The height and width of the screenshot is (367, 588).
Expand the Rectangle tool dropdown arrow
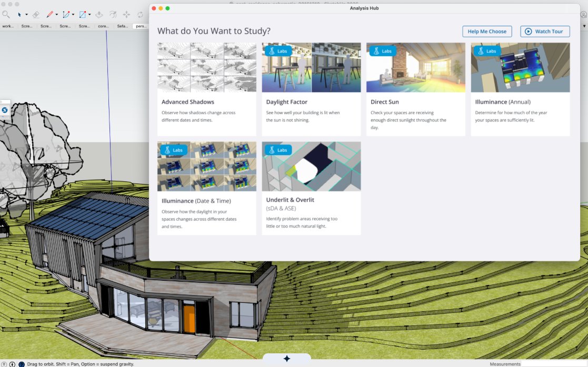89,15
